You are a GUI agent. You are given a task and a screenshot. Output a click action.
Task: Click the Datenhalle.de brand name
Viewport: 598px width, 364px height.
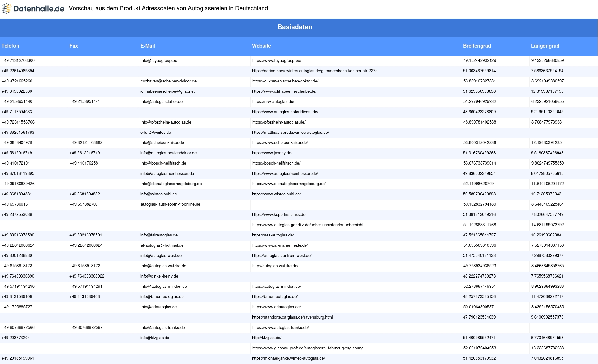point(39,9)
